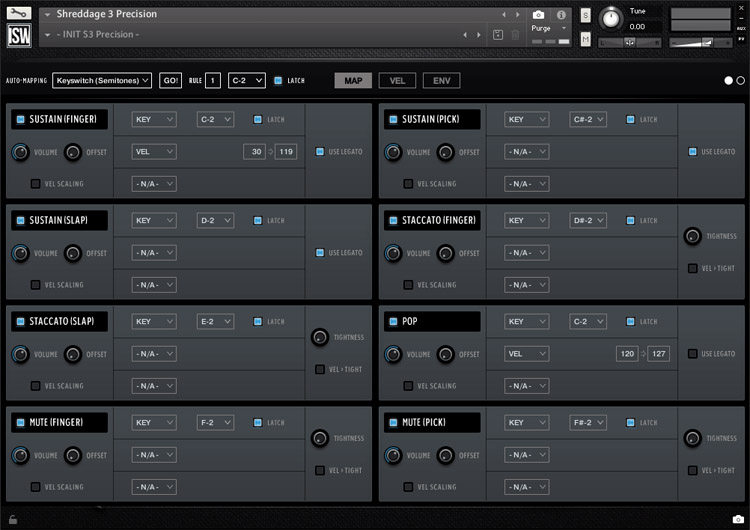750x530 pixels.
Task: Open the Sustain (Slap) D-2 key dropdown
Action: 215,221
